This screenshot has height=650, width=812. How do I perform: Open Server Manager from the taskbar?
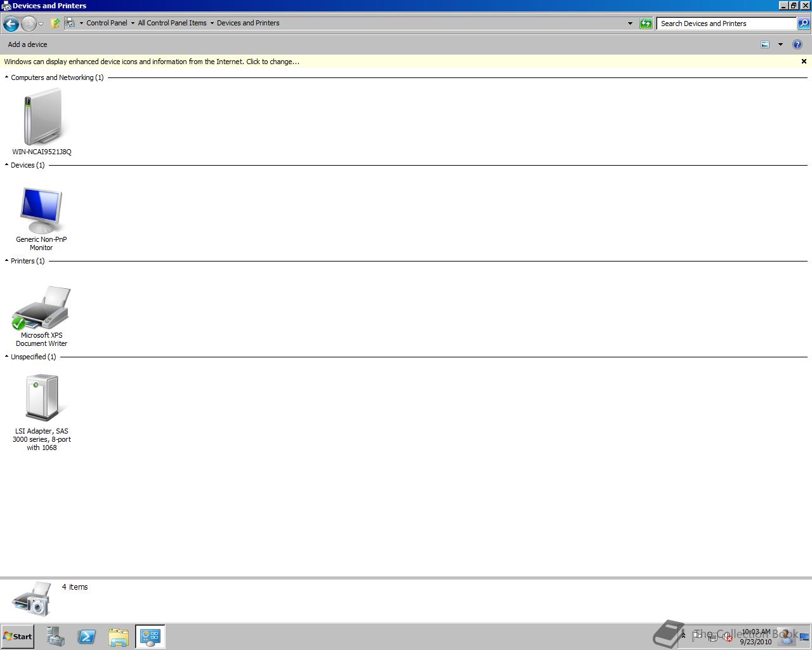click(56, 637)
